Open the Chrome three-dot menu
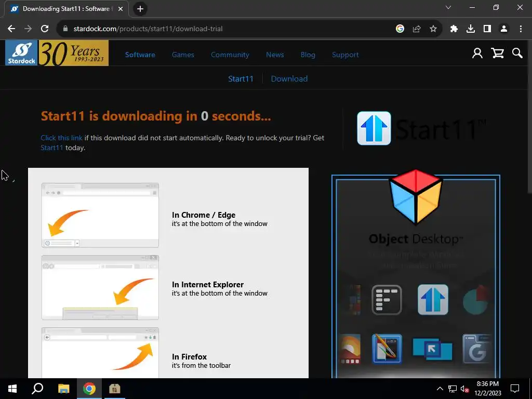 pyautogui.click(x=521, y=29)
